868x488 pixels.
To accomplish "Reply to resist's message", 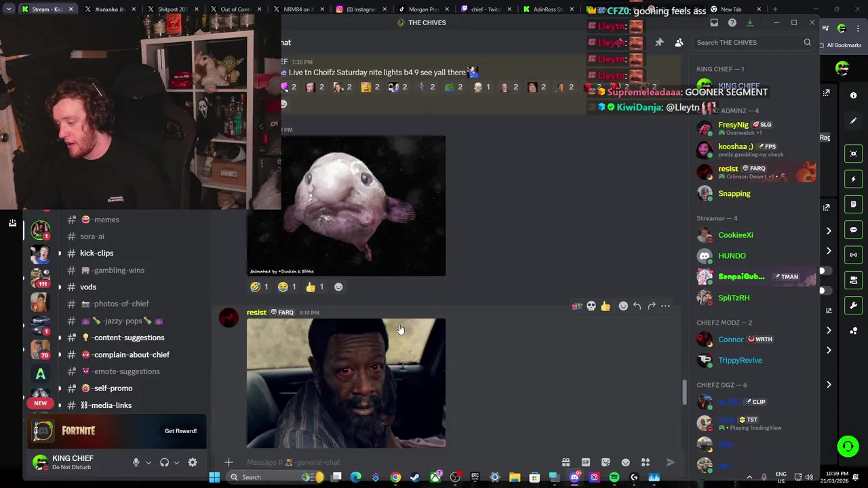I will coord(637,306).
